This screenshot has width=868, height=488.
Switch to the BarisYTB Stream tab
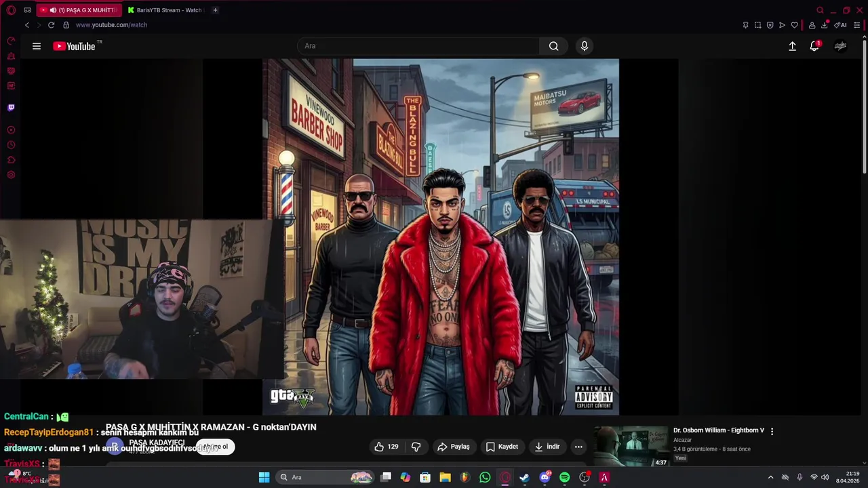tap(165, 10)
